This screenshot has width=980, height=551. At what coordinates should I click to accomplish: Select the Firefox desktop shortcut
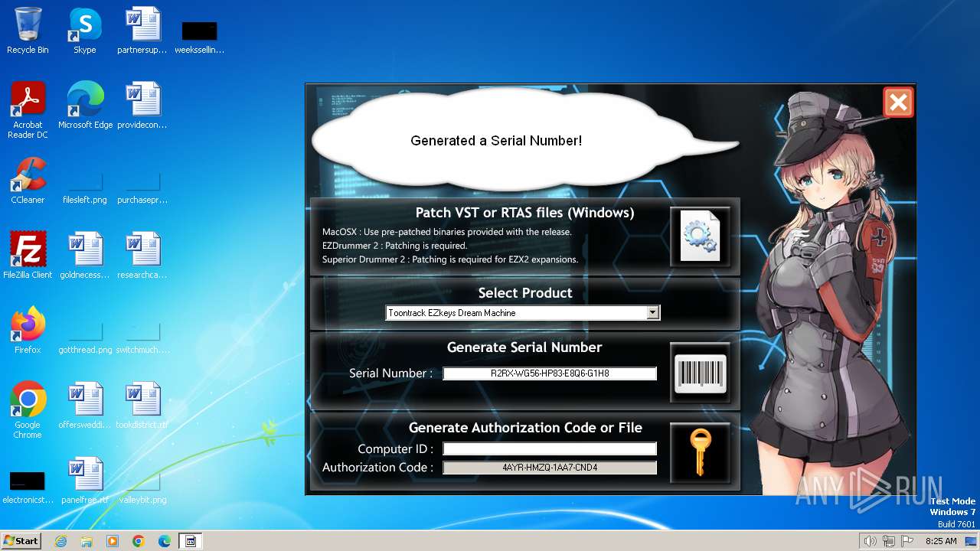tap(28, 331)
